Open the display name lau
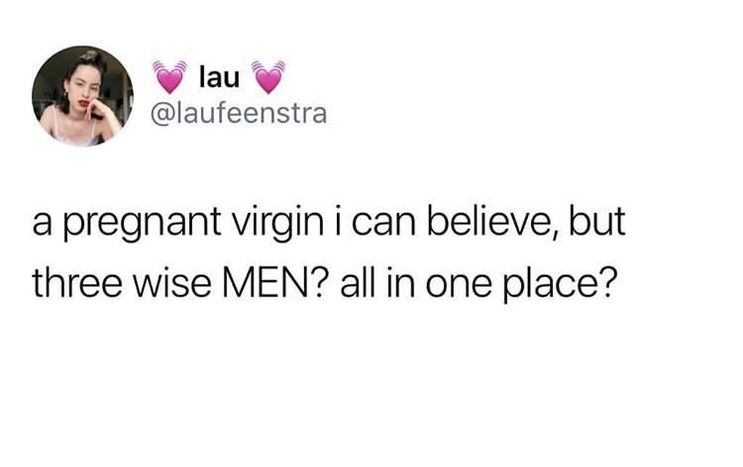Viewport: 743px width, 467px height. pos(219,77)
